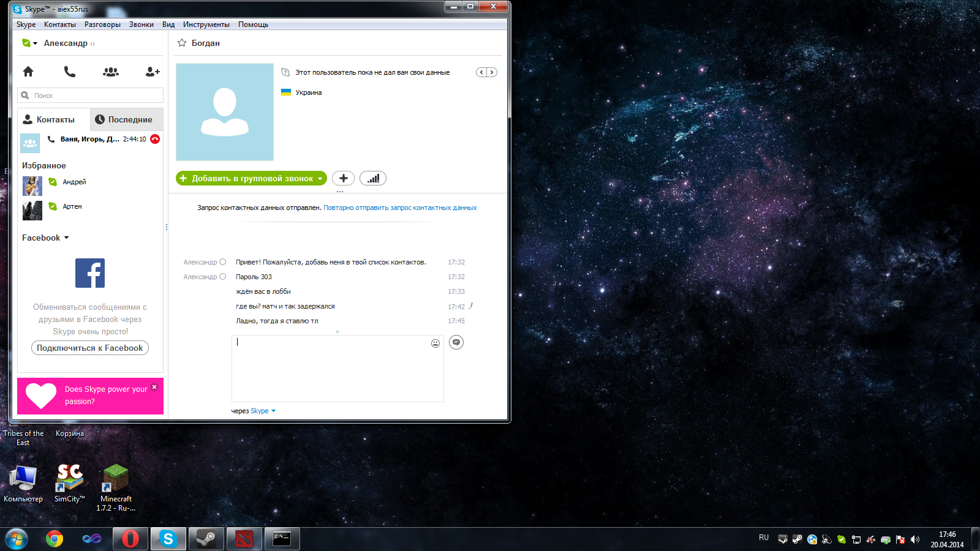
Task: Open Skype home view icon
Action: click(x=28, y=72)
